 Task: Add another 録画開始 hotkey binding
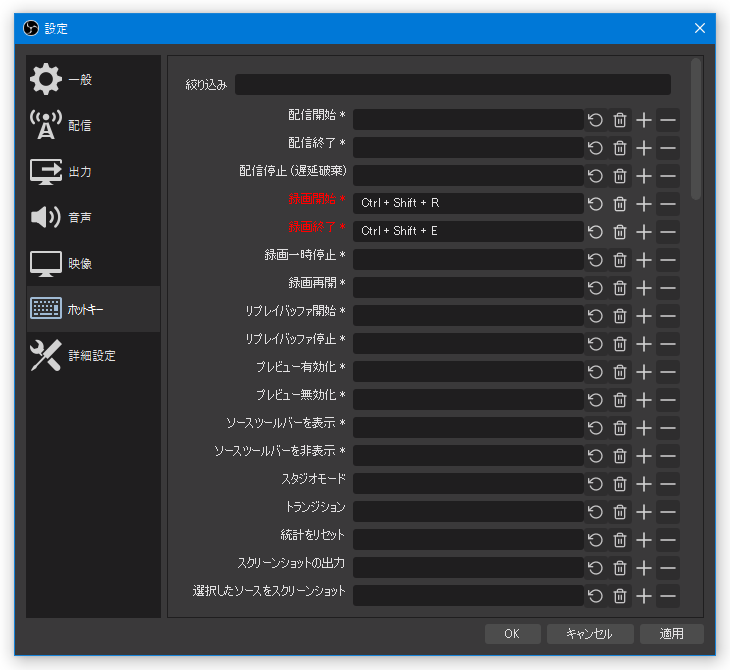coord(644,204)
